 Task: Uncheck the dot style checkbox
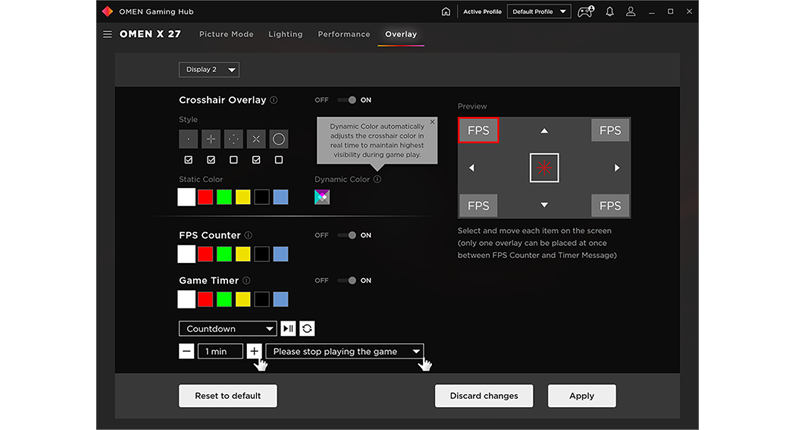pyautogui.click(x=188, y=160)
